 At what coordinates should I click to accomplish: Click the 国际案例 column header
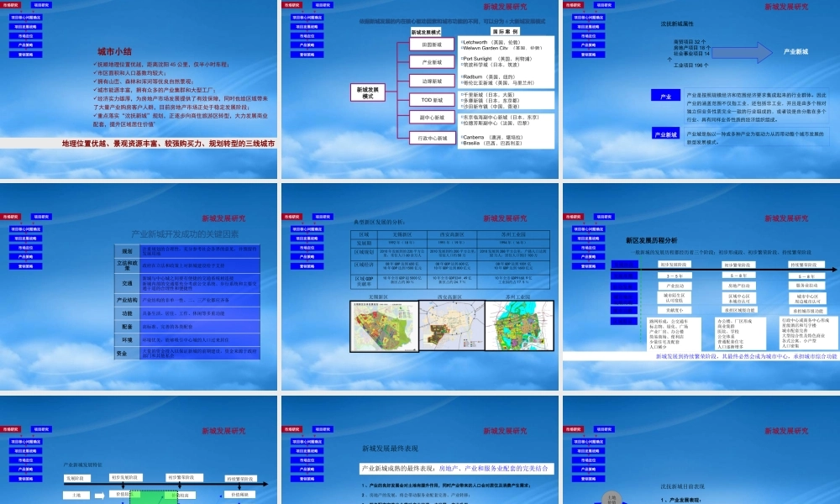pyautogui.click(x=505, y=32)
